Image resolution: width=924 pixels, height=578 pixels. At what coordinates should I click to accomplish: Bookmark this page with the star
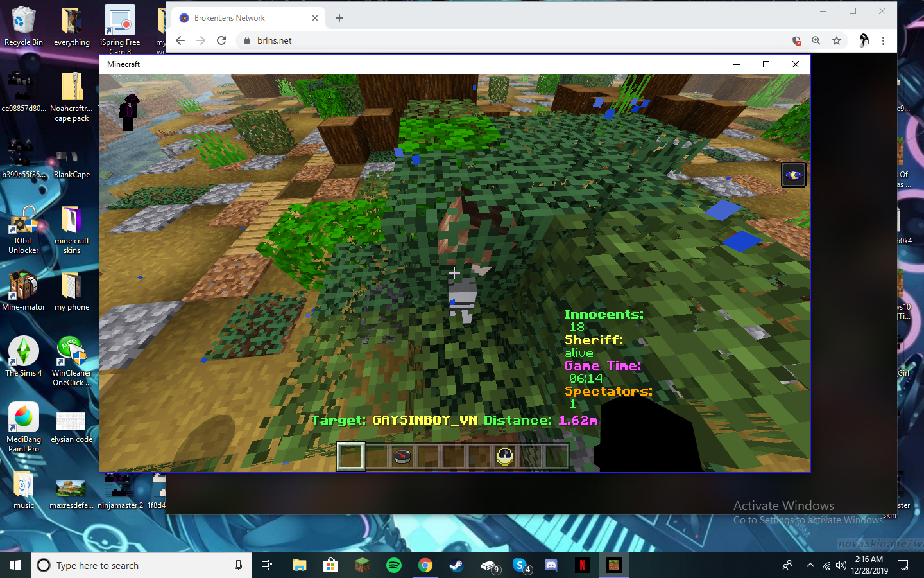837,40
